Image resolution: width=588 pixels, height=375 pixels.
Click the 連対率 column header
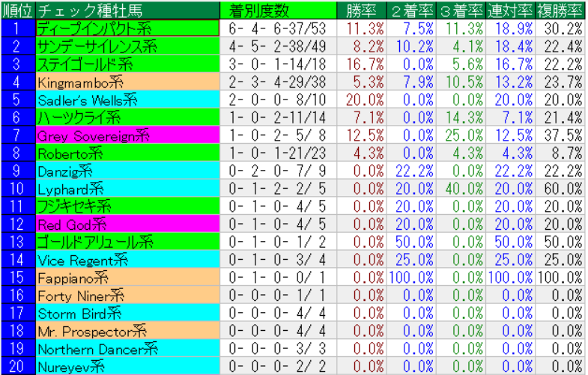click(x=510, y=10)
